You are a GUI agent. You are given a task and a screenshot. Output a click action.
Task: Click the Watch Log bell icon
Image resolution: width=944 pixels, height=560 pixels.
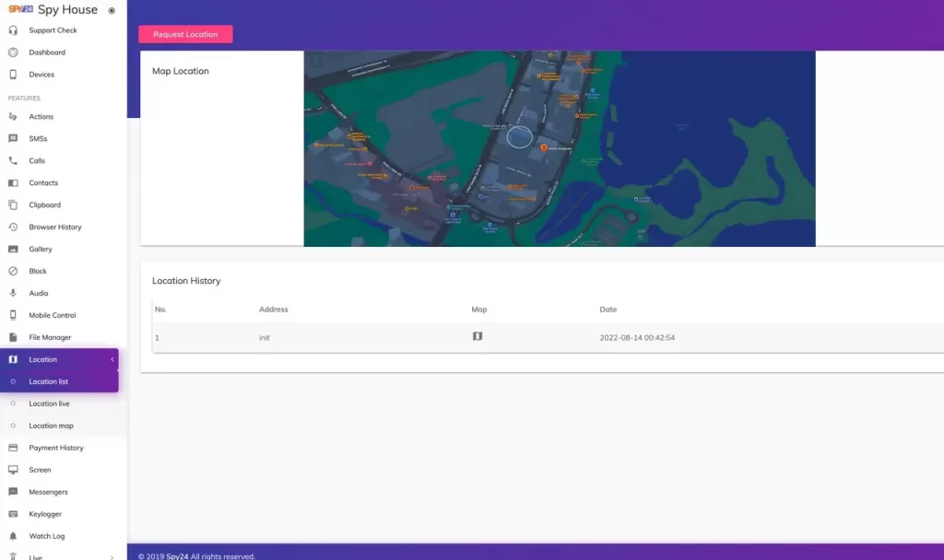[13, 536]
